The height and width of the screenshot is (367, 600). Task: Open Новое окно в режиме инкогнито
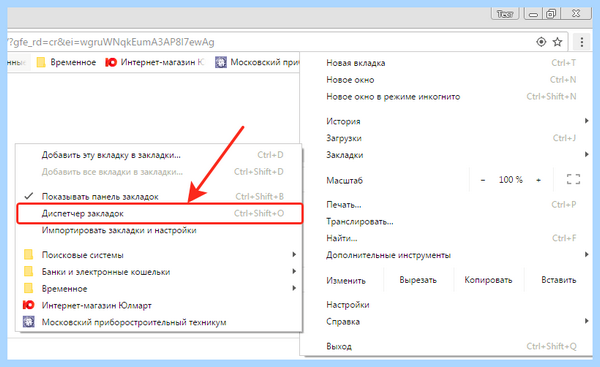pos(447,96)
